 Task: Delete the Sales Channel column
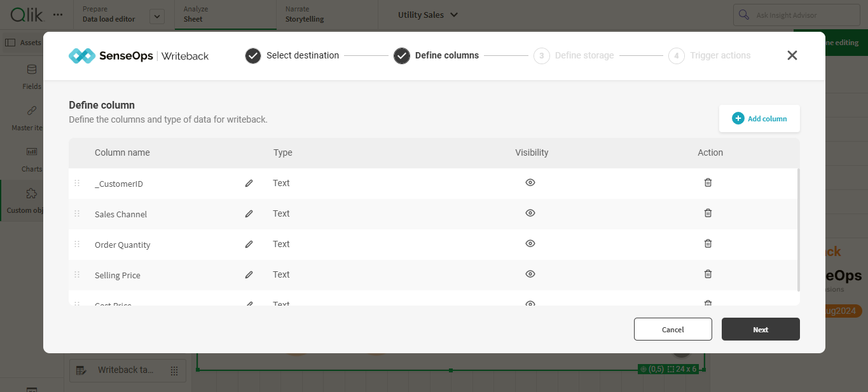point(708,213)
